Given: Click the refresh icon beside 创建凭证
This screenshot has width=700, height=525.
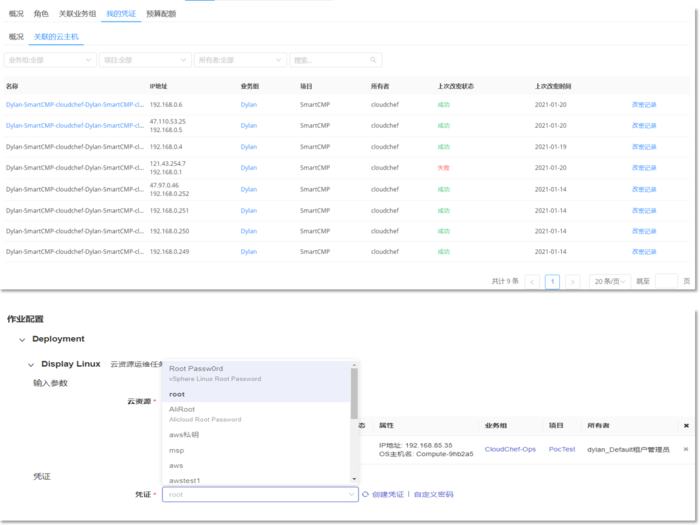Looking at the screenshot, I should point(365,494).
